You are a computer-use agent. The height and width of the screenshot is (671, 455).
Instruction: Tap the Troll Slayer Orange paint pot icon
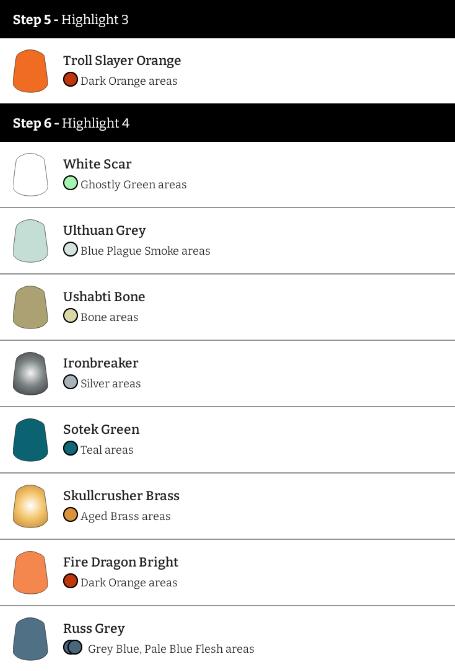click(x=30, y=71)
